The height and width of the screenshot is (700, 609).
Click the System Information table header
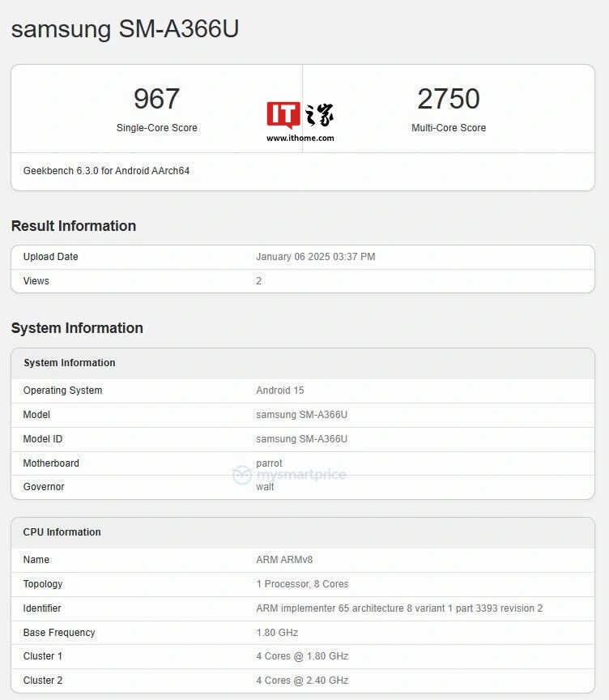pyautogui.click(x=70, y=363)
